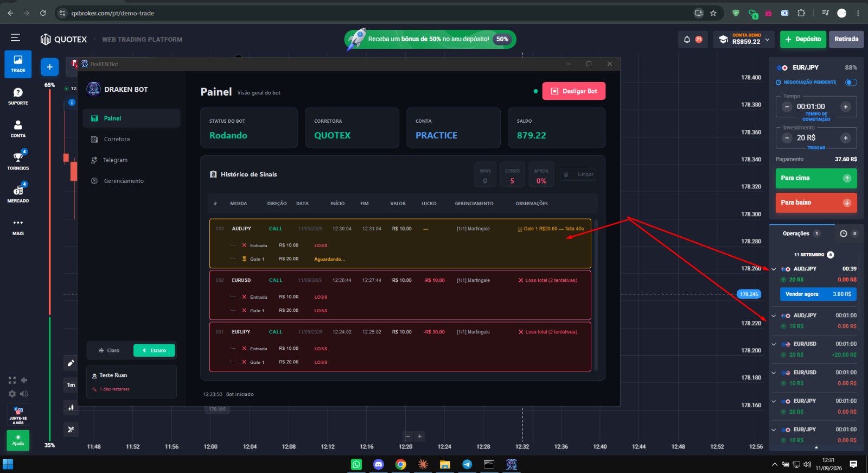Image resolution: width=868 pixels, height=473 pixels.
Task: Open the Painel menu item in DraKEN Bot
Action: (x=131, y=118)
